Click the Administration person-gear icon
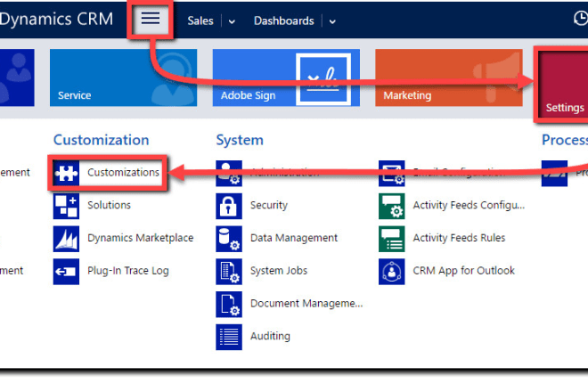The width and height of the screenshot is (588, 392). 229,174
